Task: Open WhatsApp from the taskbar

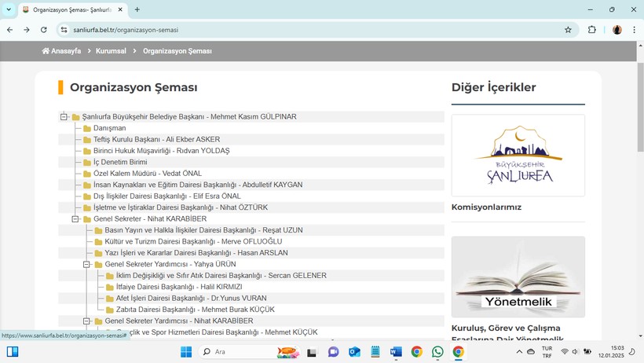Action: pos(437,352)
